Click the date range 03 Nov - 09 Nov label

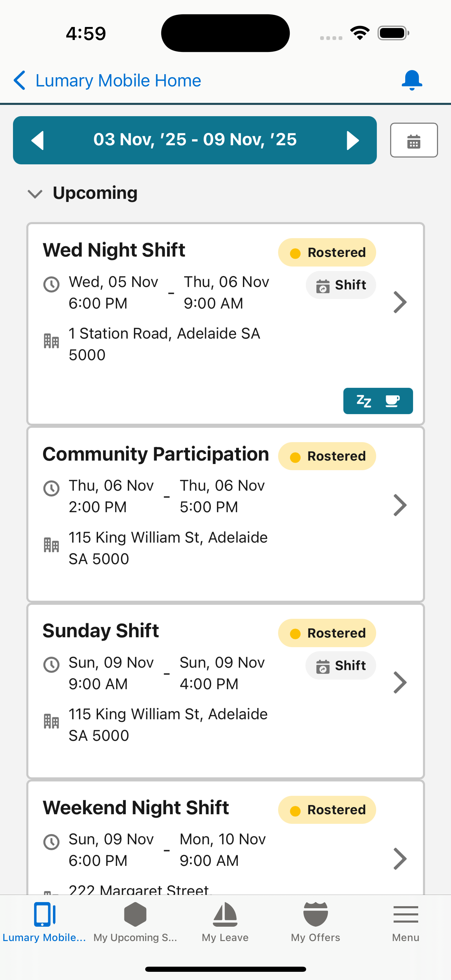pos(195,140)
